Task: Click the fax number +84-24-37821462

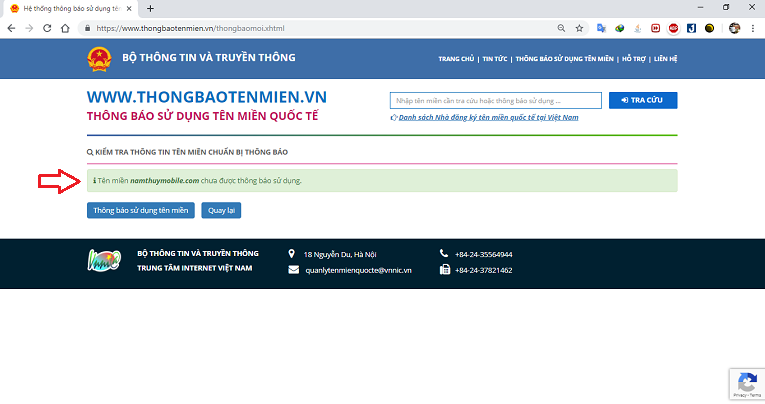Action: coord(483,270)
